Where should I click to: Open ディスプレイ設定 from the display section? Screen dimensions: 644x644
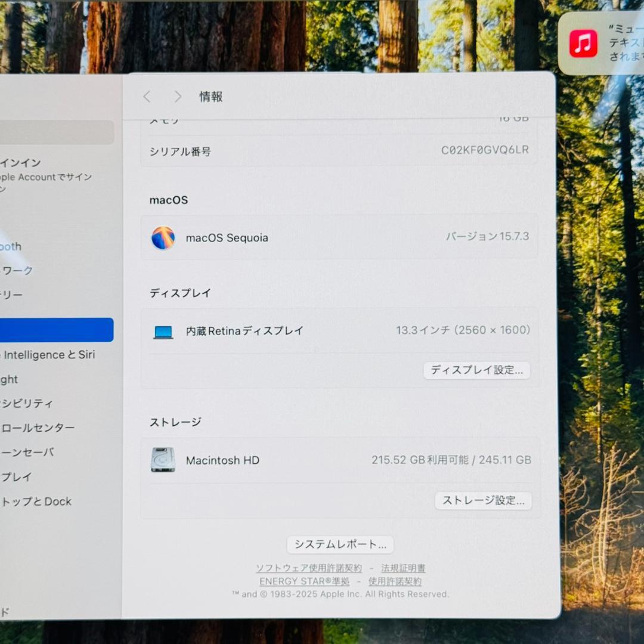point(476,370)
